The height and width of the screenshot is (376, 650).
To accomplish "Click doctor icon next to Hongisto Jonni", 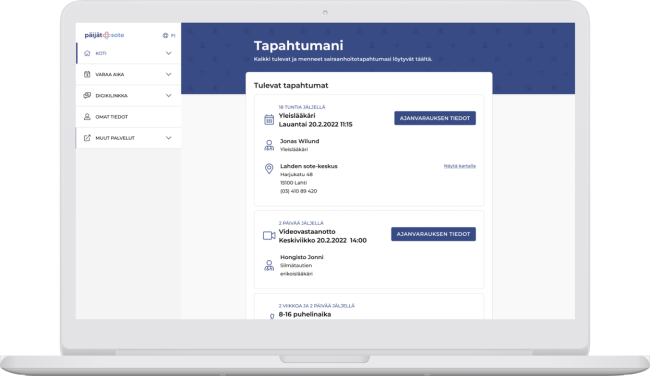I will click(269, 265).
